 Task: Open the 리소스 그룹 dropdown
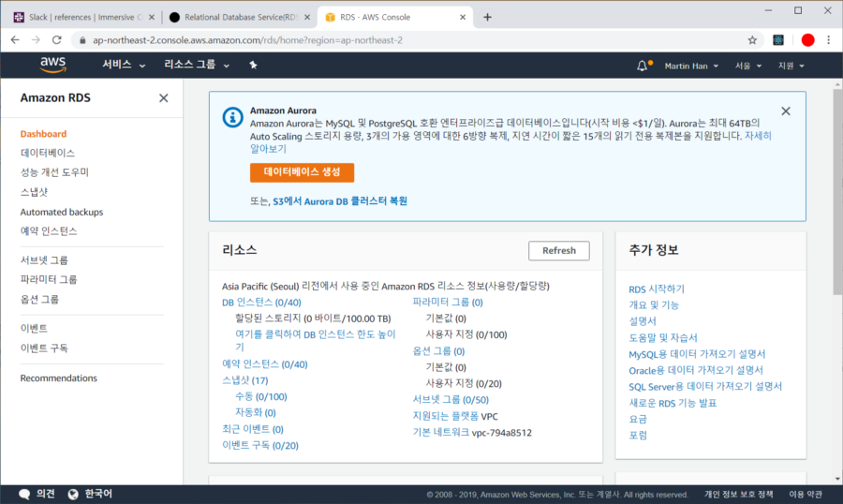(x=197, y=65)
